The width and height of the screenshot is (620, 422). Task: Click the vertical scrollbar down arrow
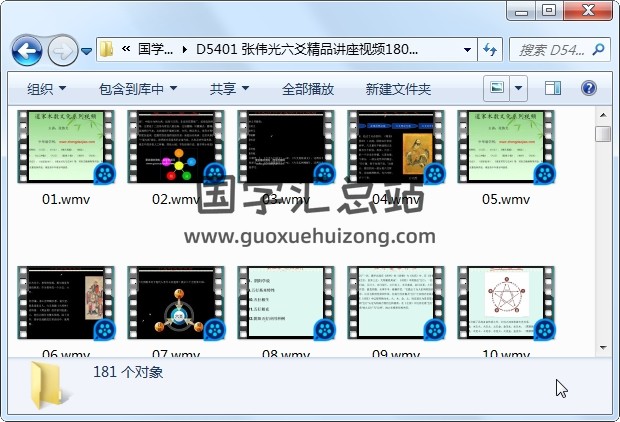603,347
